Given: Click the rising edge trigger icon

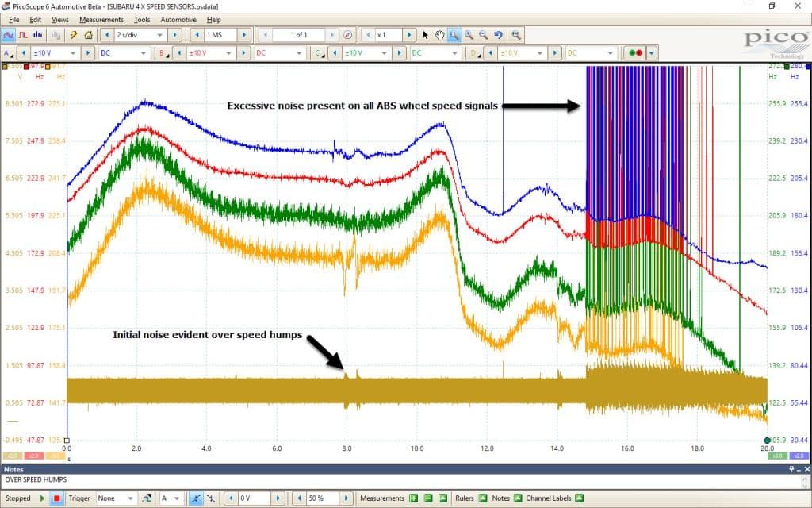Looking at the screenshot, I should pos(196,498).
